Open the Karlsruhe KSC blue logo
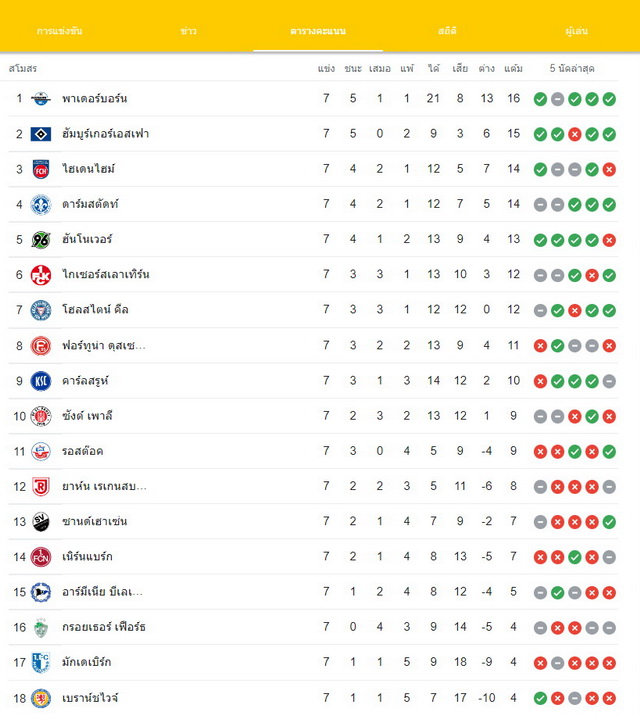This screenshot has width=640, height=716. click(41, 380)
